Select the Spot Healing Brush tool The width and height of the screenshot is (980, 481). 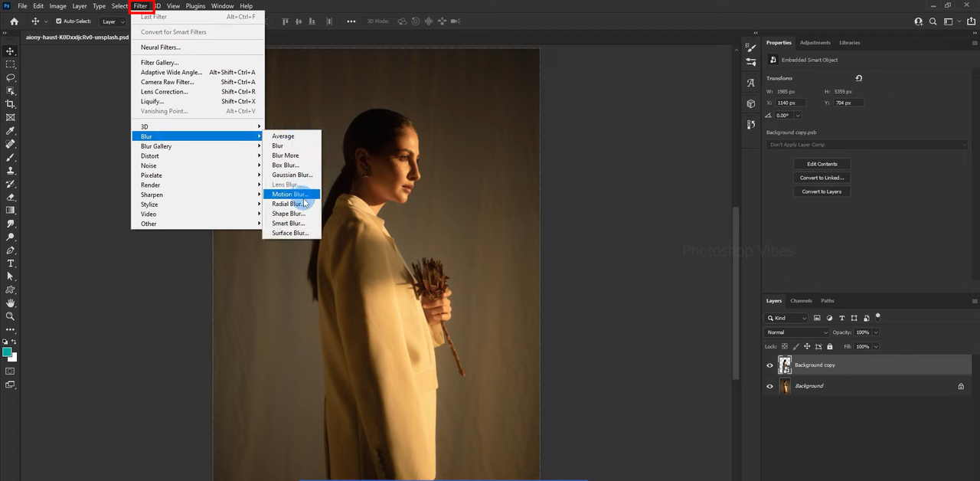click(x=10, y=144)
